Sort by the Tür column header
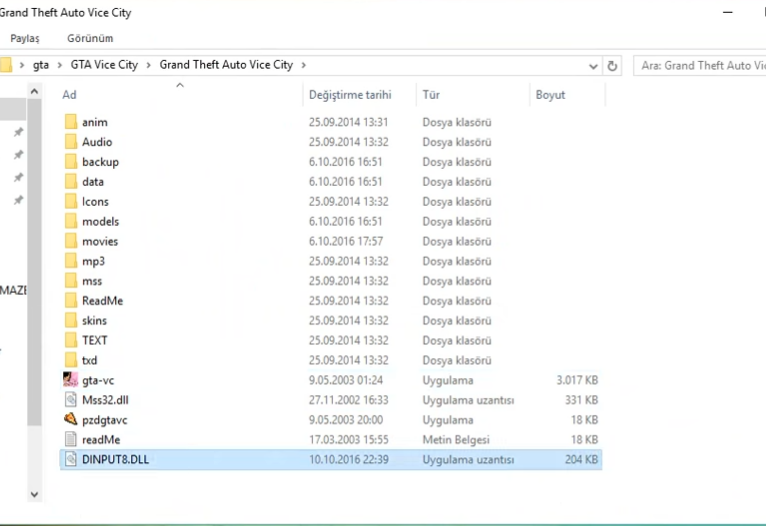The width and height of the screenshot is (766, 526). pyautogui.click(x=431, y=95)
